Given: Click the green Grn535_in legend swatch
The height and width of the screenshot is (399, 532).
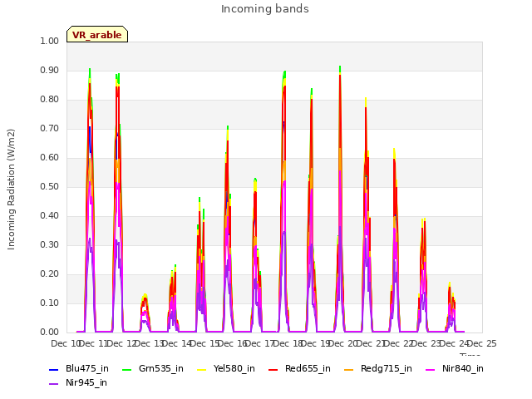Looking at the screenshot, I should 126,369.
